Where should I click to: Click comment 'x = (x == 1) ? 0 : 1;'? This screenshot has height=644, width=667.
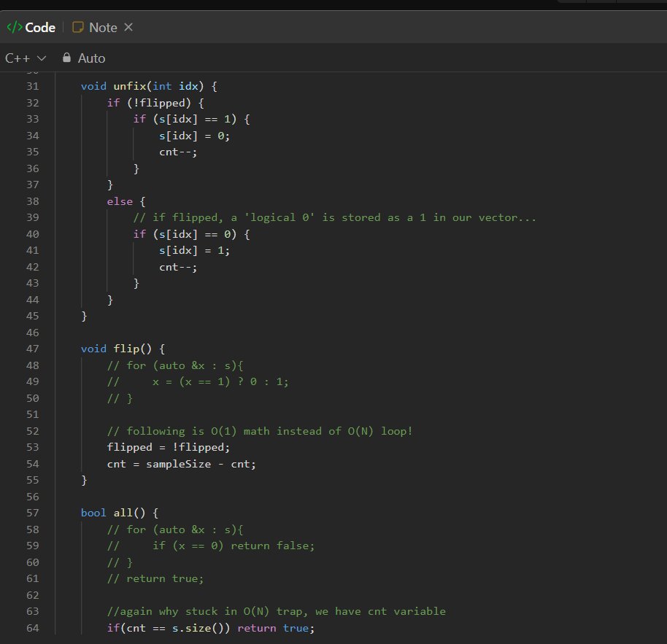point(220,381)
